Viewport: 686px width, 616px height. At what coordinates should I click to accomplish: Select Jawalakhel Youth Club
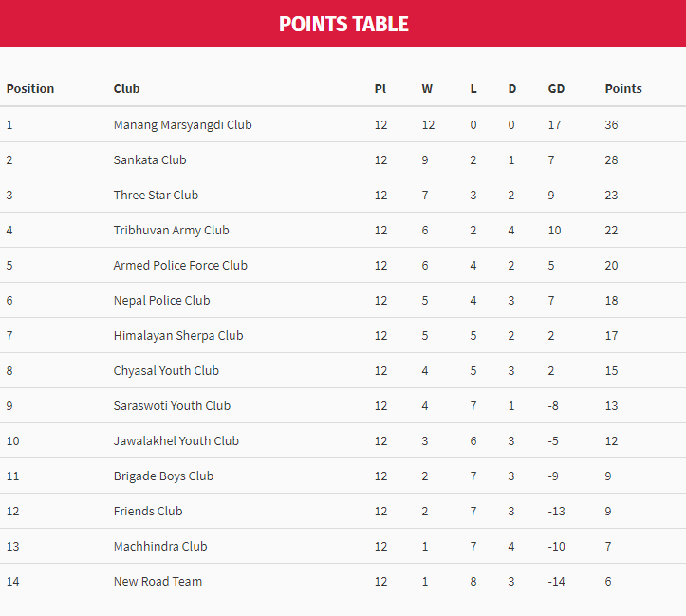(x=176, y=441)
